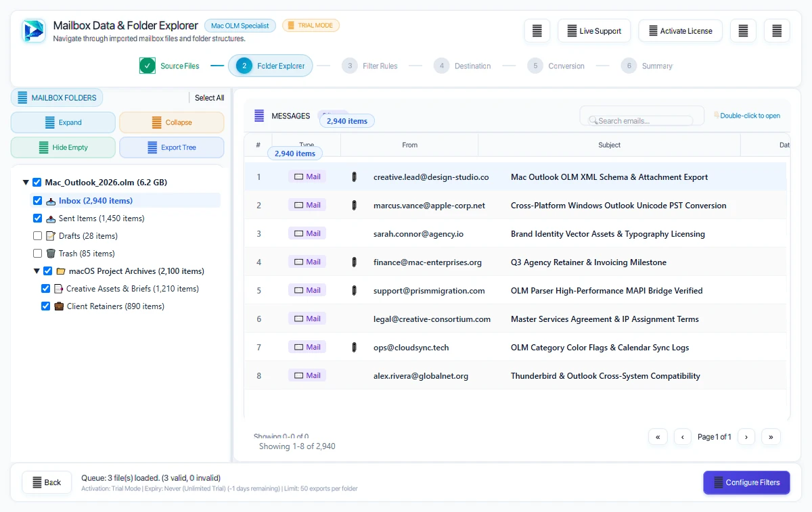Click the Back button
812x512 pixels.
(47, 482)
